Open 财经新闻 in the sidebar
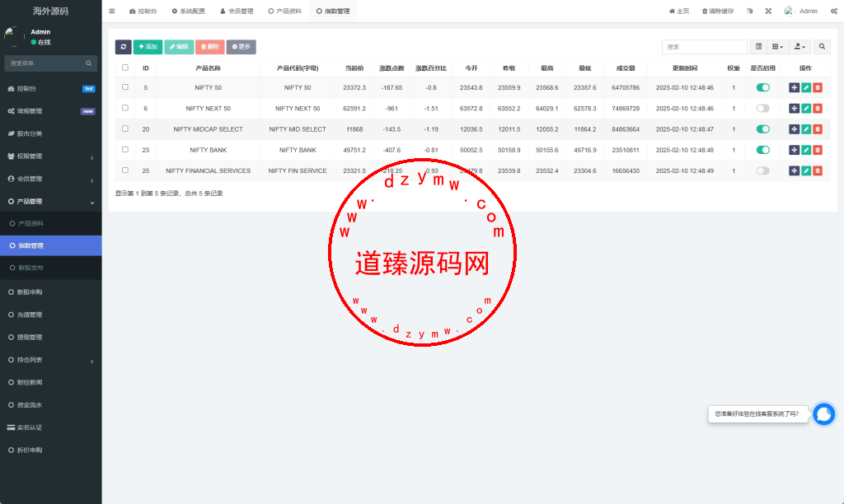This screenshot has height=504, width=844. coord(50,383)
